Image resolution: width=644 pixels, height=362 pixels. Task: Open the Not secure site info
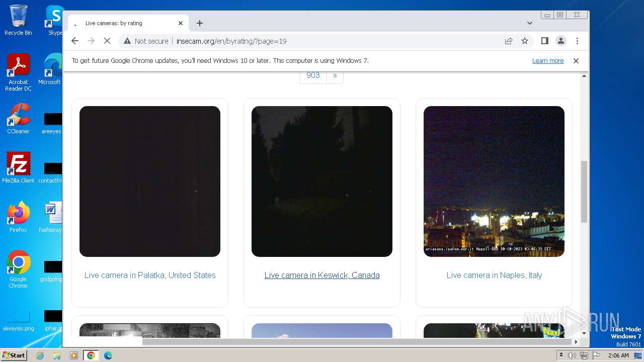coord(146,41)
